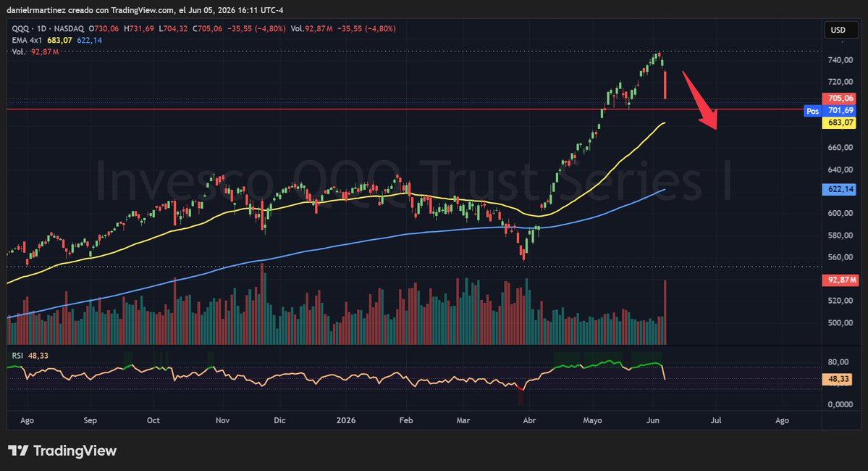Click the Jul label on time axis
This screenshot has height=471, width=868.
716,420
